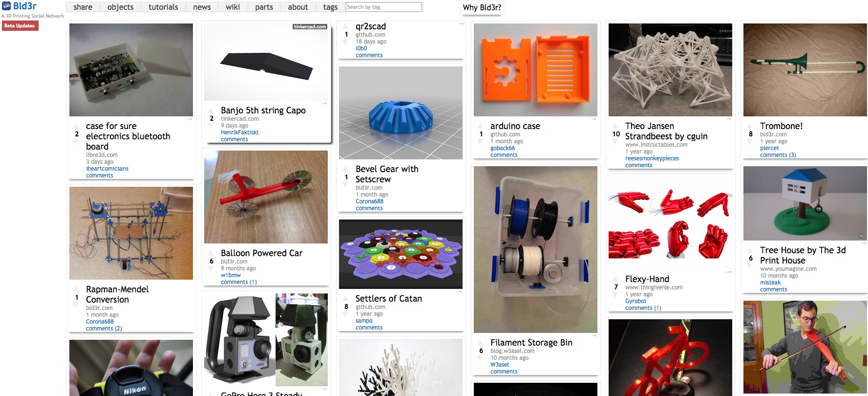Upvote the Banjo 5th string Capo post
This screenshot has width=868, height=396.
pyautogui.click(x=211, y=110)
